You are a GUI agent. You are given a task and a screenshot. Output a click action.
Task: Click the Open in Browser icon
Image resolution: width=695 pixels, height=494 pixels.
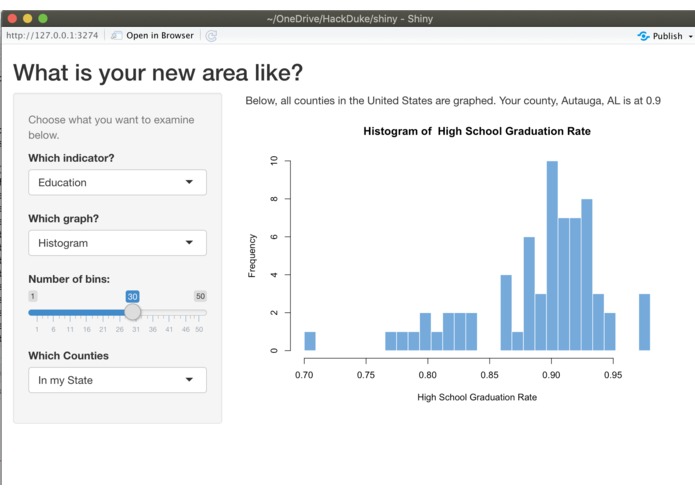tap(116, 35)
